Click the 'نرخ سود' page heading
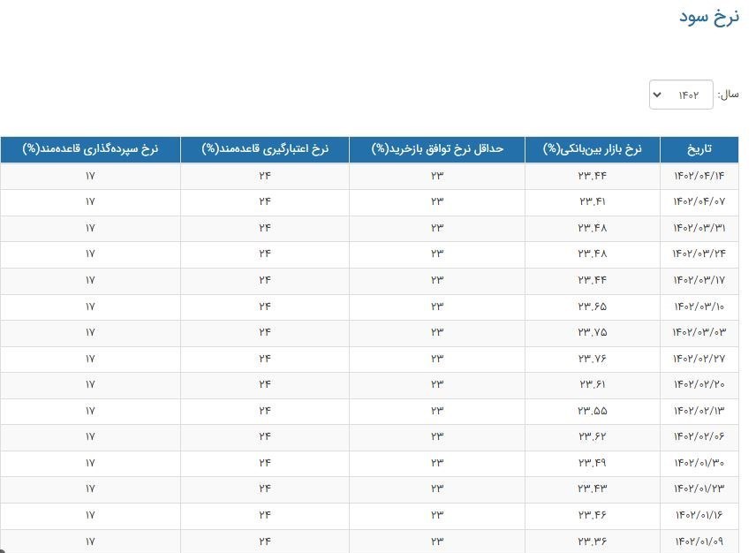Image resolution: width=756 pixels, height=553 pixels. pyautogui.click(x=709, y=17)
